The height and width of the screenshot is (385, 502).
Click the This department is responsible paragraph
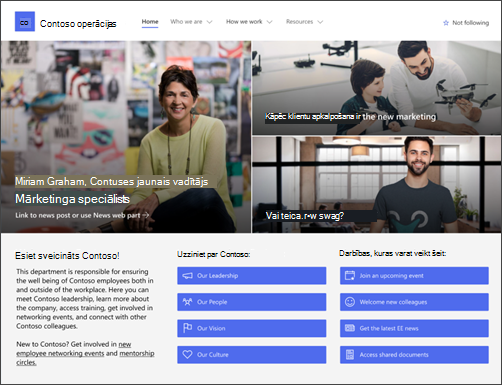tap(85, 299)
